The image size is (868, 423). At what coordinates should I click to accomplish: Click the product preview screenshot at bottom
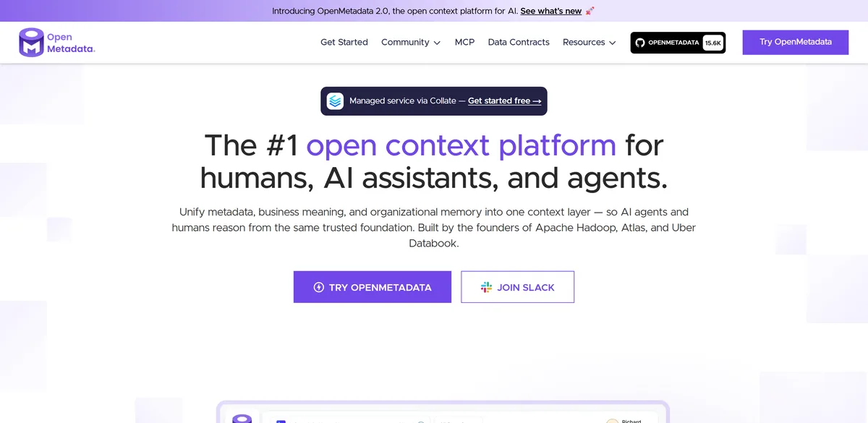coord(443,412)
